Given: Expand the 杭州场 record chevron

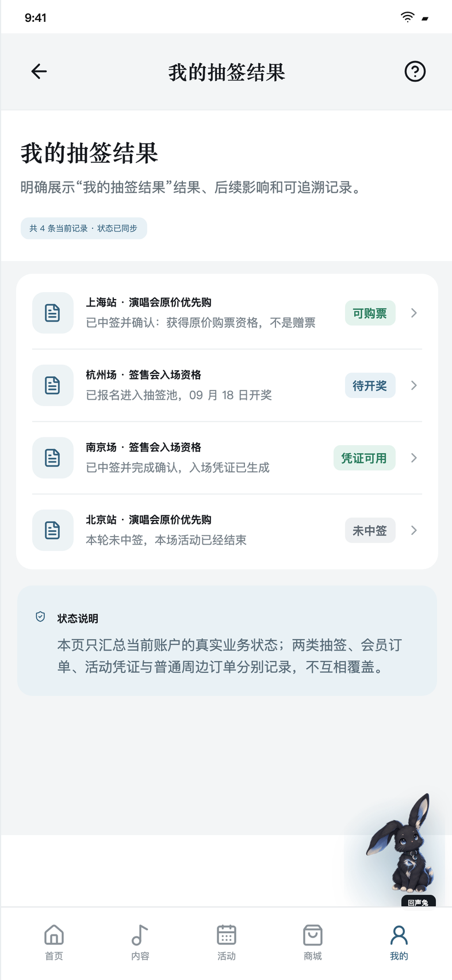Looking at the screenshot, I should click(414, 385).
